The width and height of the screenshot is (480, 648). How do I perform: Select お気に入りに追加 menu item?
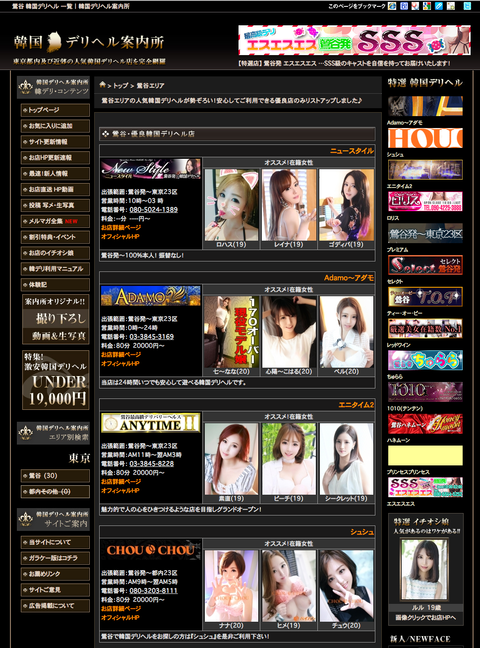pyautogui.click(x=55, y=126)
